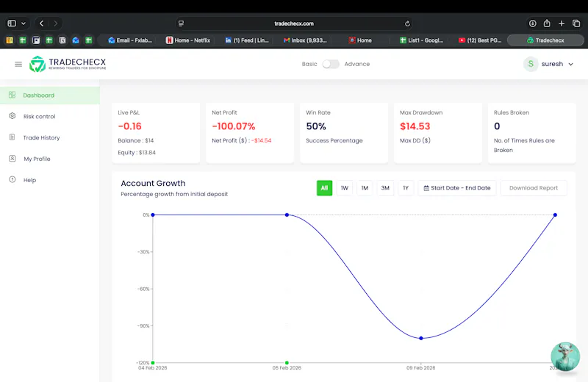This screenshot has height=382, width=588.
Task: Select the All time range filter
Action: coord(324,188)
